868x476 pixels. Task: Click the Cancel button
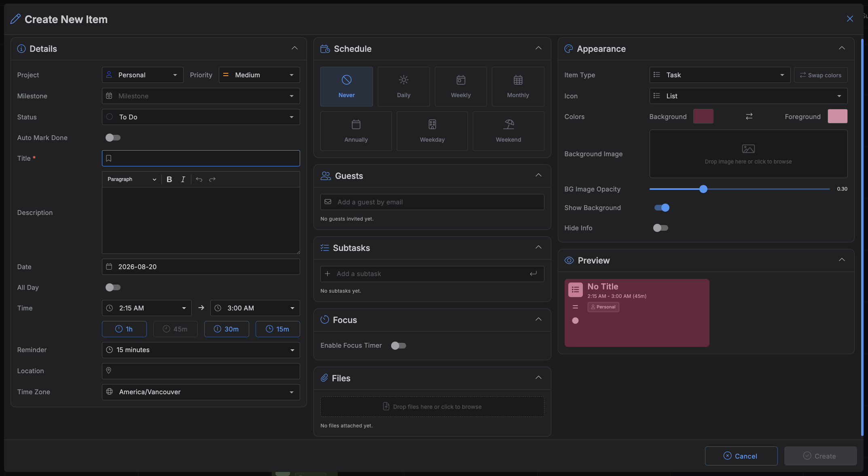coord(741,456)
